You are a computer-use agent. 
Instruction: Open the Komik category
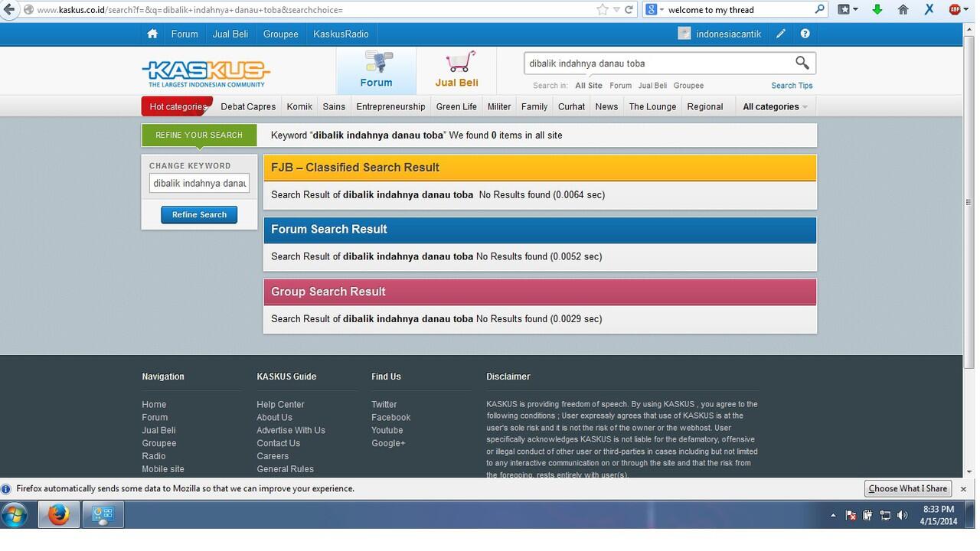point(299,106)
